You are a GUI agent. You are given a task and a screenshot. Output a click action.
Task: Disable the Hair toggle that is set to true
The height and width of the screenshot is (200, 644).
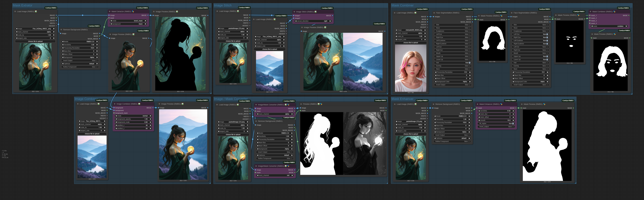click(470, 63)
